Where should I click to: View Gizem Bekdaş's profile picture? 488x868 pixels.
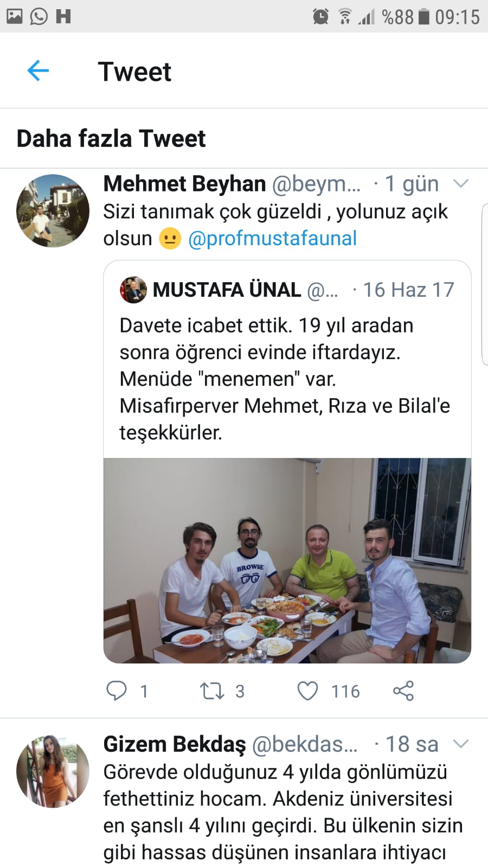[x=53, y=771]
